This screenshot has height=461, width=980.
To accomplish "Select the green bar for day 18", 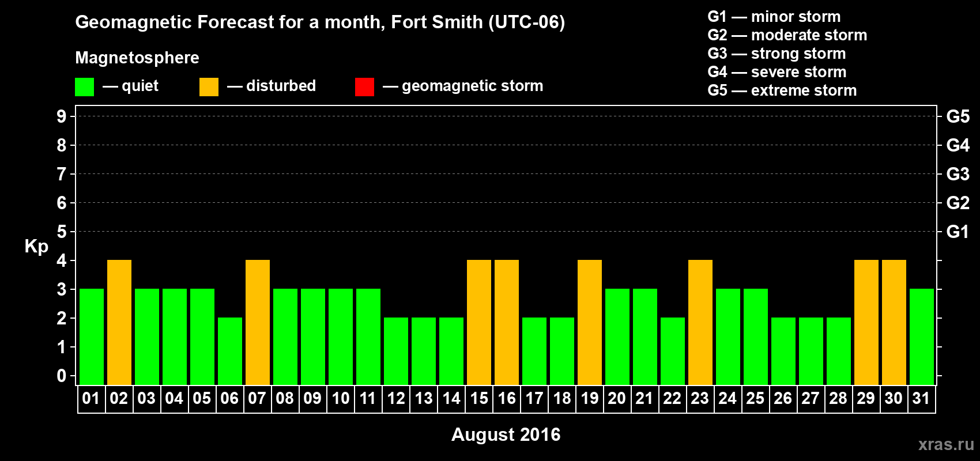I will point(562,352).
